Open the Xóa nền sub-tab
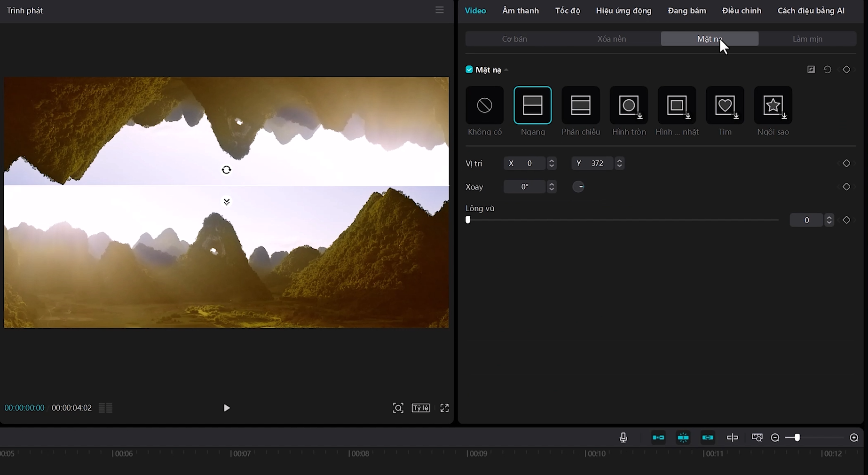The height and width of the screenshot is (475, 868). [x=611, y=39]
